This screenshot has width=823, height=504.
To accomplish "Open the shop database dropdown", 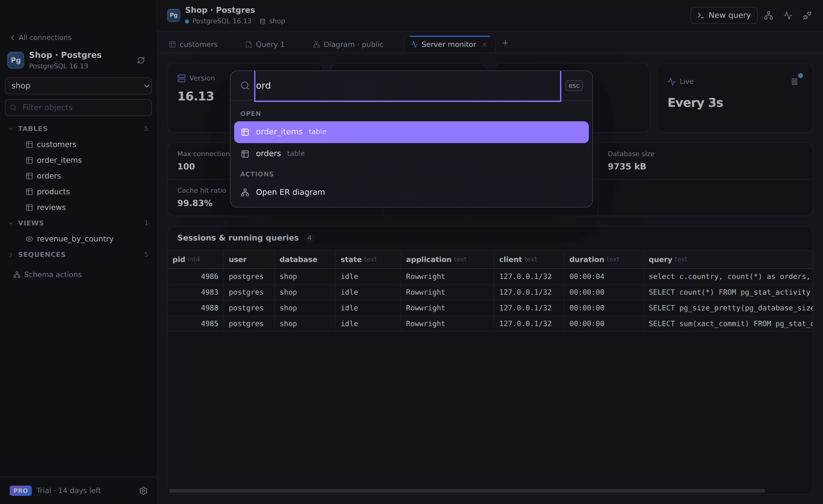I will click(x=78, y=86).
